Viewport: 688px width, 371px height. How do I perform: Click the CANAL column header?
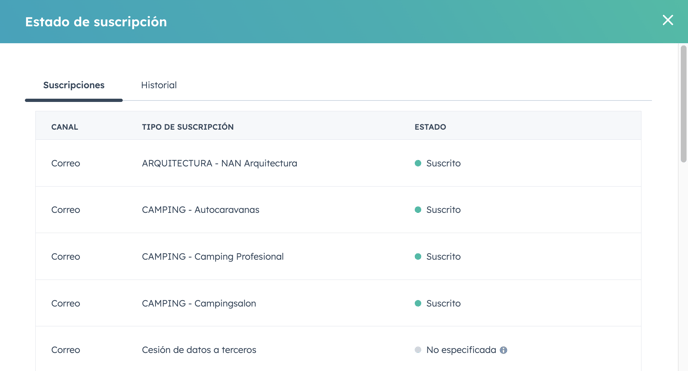pyautogui.click(x=64, y=127)
